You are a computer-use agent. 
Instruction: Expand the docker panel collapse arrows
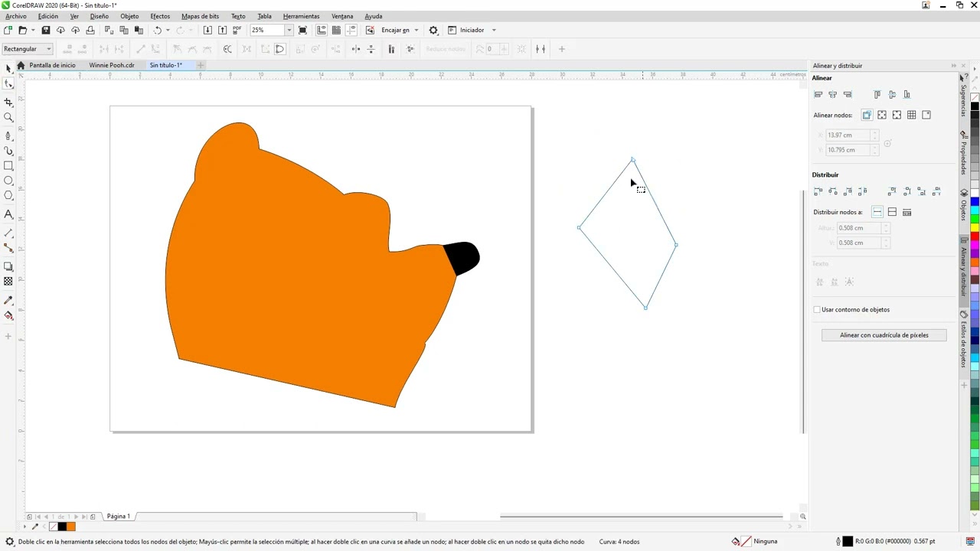coord(953,66)
